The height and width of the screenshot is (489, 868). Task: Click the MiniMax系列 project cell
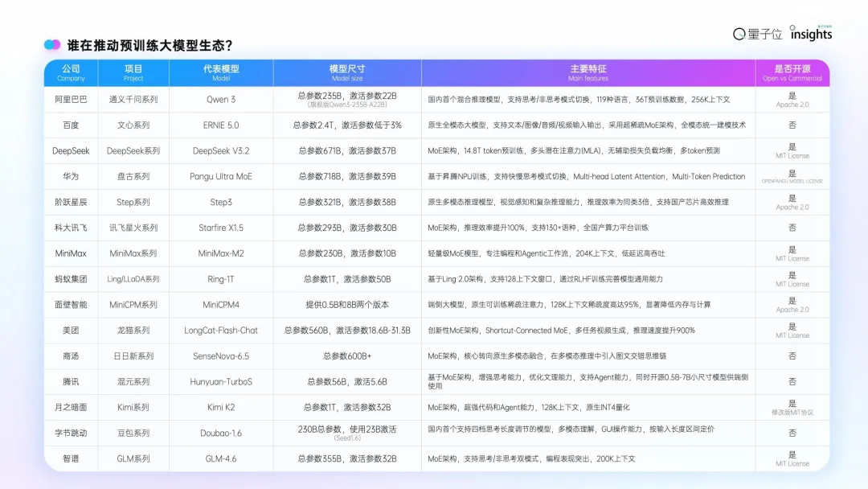(x=133, y=253)
